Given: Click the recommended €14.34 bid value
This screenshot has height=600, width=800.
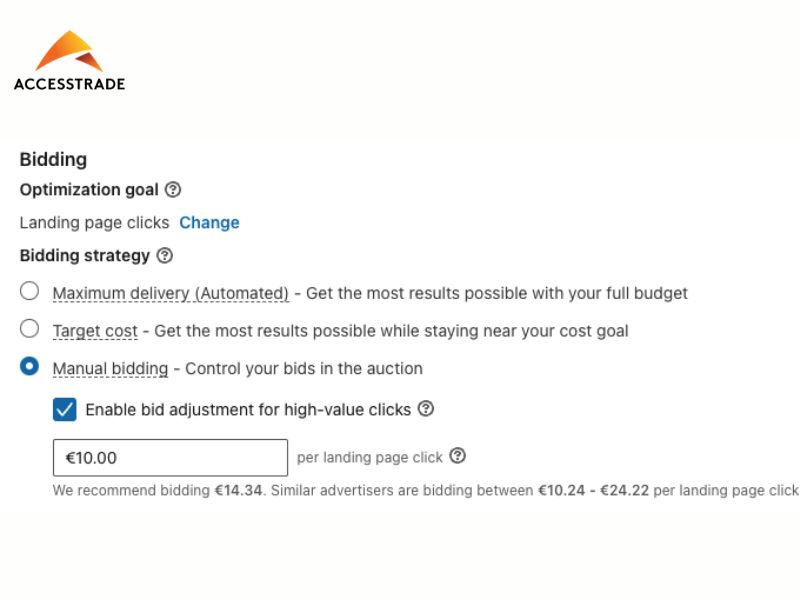Looking at the screenshot, I should [238, 490].
